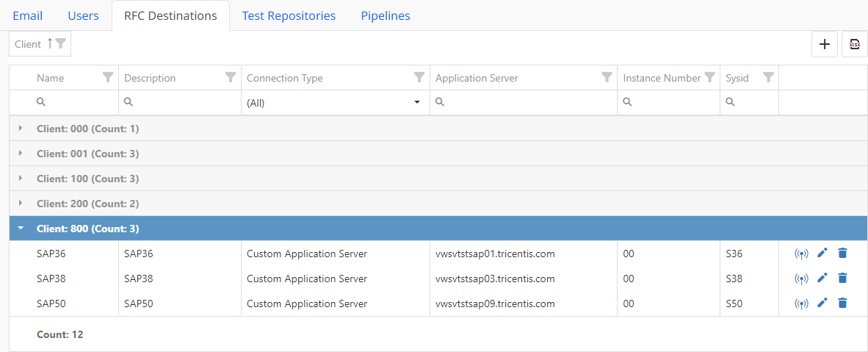Click the Client grouping chip to sort
This screenshot has width=868, height=352.
[x=29, y=44]
